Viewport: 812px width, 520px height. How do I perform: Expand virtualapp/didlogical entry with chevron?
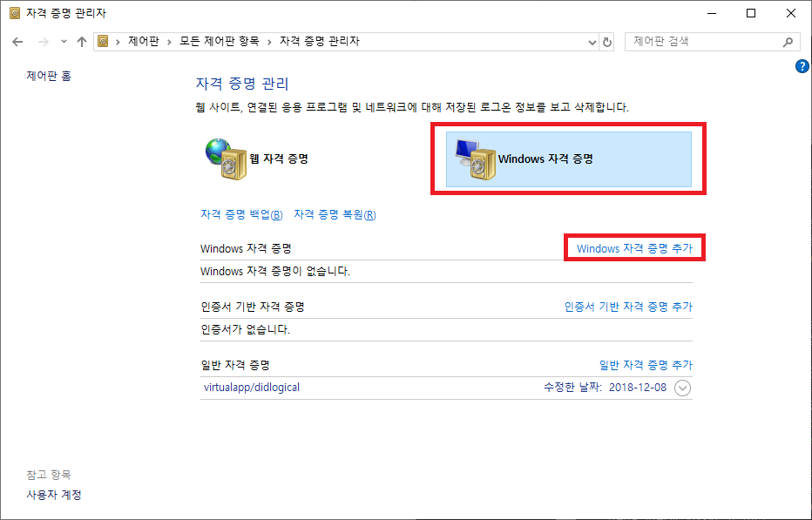tap(682, 388)
